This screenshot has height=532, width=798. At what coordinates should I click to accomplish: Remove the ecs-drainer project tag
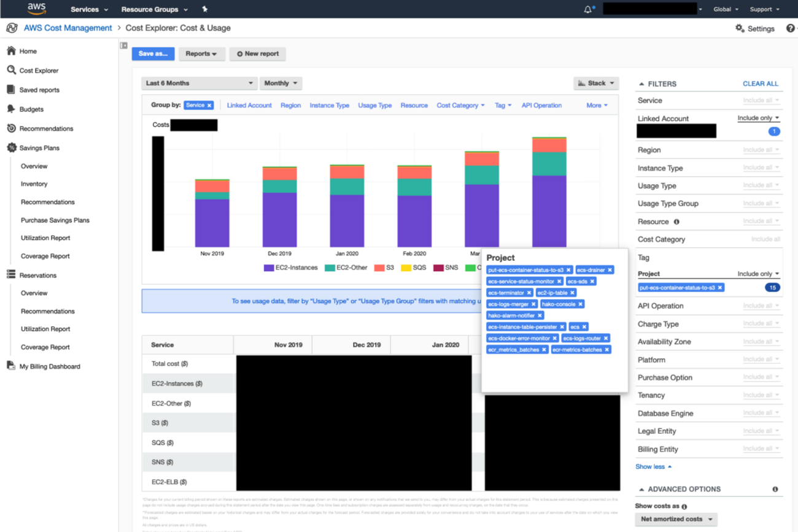[610, 270]
